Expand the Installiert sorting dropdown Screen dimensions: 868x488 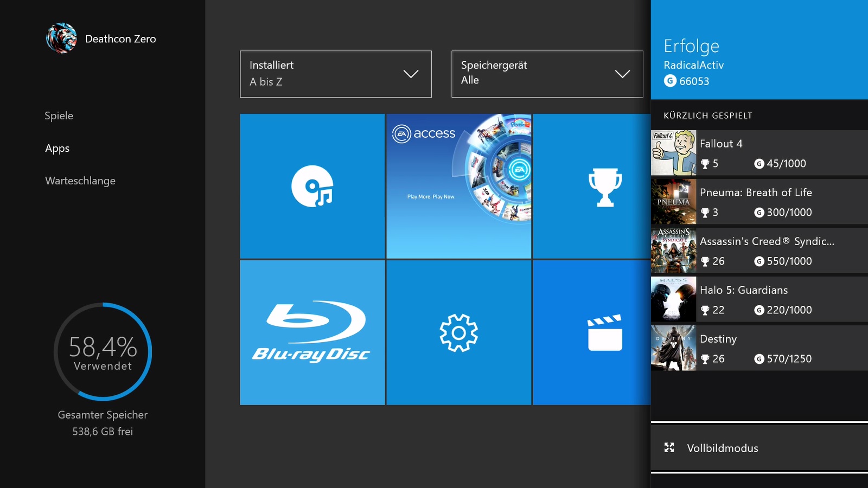336,74
